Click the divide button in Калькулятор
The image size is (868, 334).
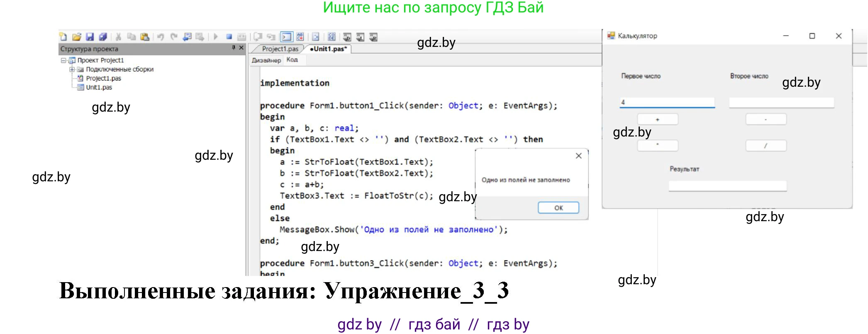[x=766, y=146]
